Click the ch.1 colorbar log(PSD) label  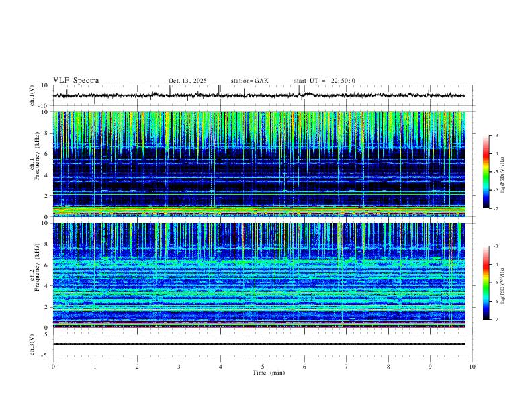point(503,175)
